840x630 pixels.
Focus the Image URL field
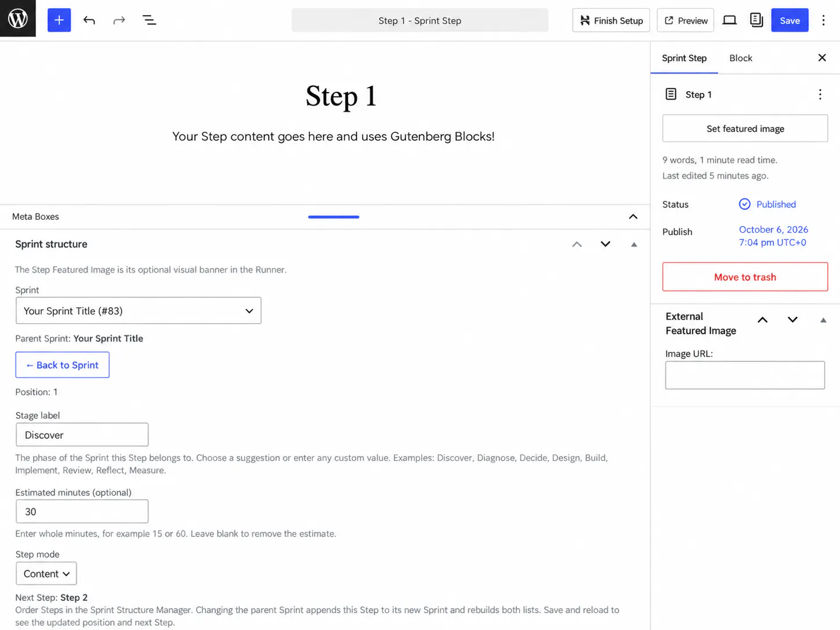coord(745,375)
